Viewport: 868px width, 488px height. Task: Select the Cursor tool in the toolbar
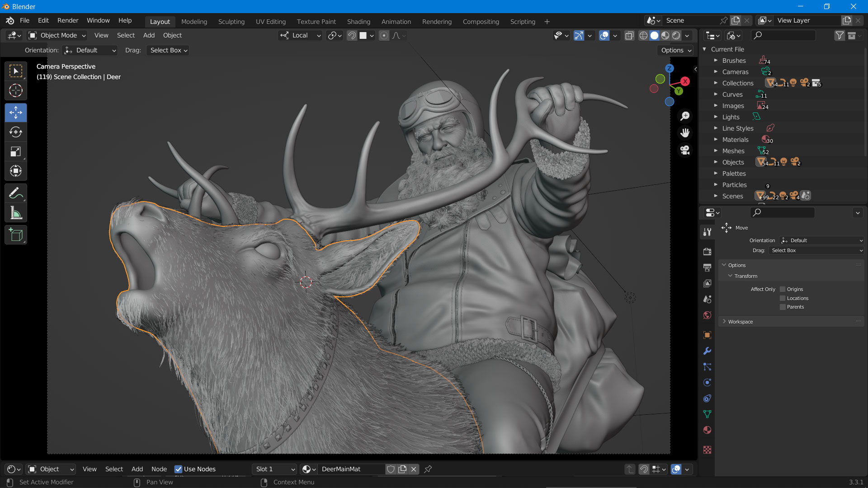(x=16, y=91)
